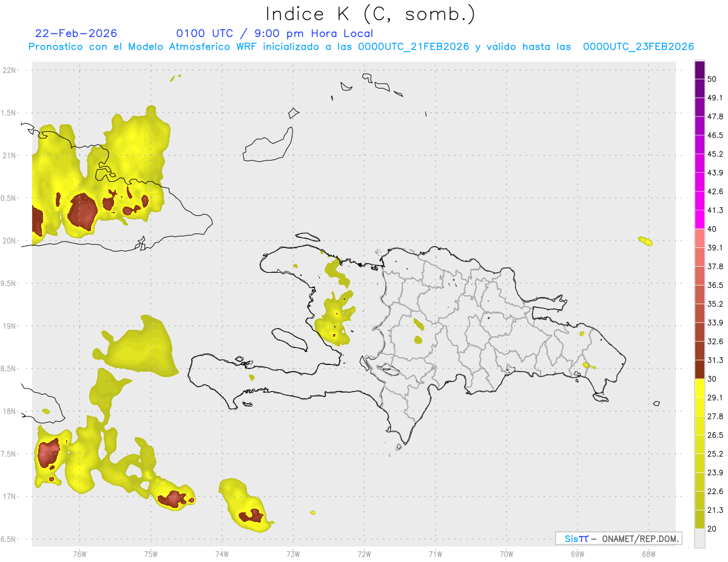Click the colorbar value "46.5"

pos(715,136)
